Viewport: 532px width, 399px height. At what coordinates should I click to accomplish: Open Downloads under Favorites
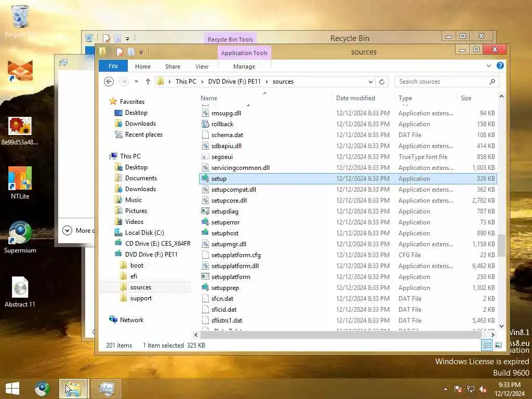[140, 124]
